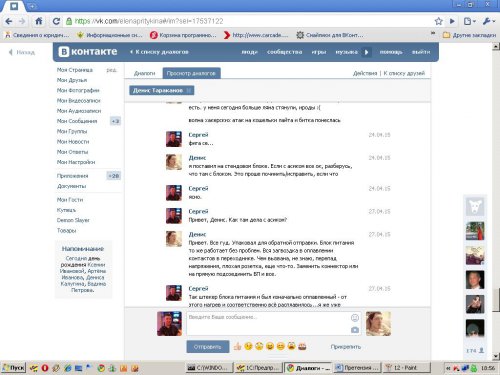The height and width of the screenshot is (375, 500).
Task: Go to browser home page icon
Action: (39, 21)
